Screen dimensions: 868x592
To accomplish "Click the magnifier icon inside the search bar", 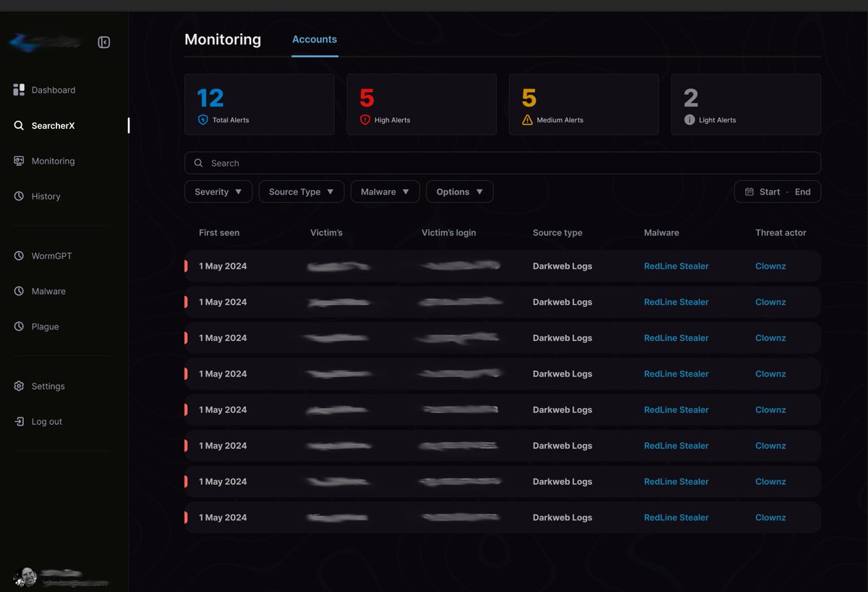I will 199,163.
